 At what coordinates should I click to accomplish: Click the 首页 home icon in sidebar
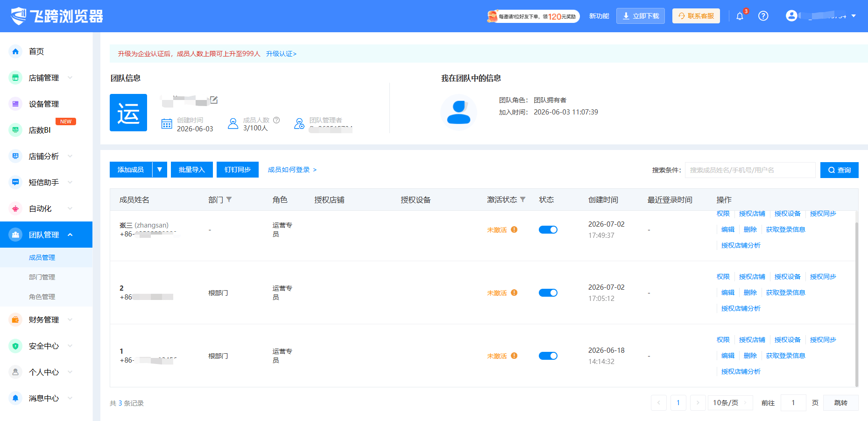click(x=15, y=51)
